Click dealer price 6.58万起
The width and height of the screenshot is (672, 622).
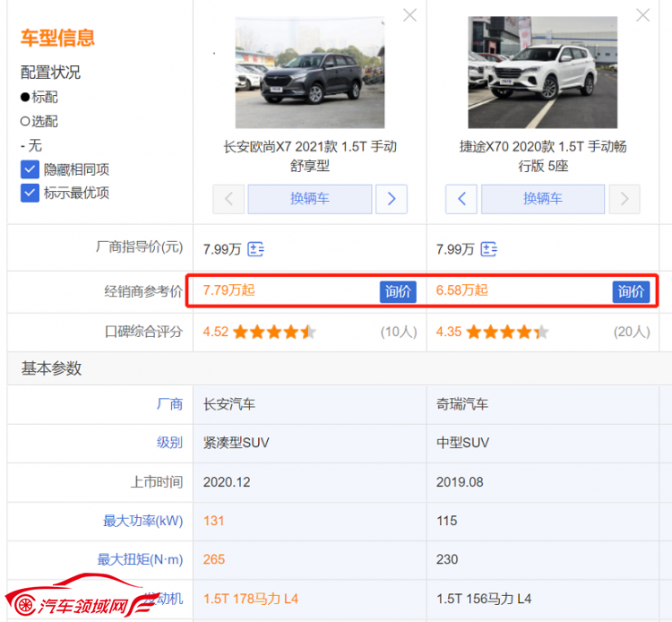pyautogui.click(x=461, y=290)
